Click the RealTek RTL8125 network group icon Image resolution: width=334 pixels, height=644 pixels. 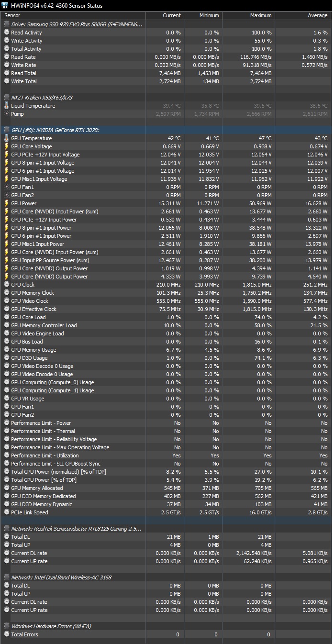point(6,529)
